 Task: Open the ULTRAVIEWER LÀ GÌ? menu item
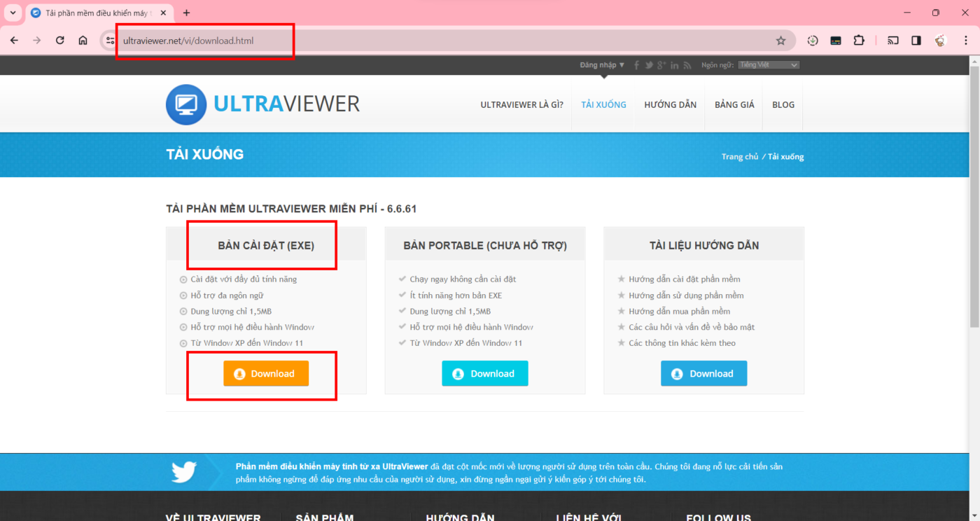[x=521, y=105]
